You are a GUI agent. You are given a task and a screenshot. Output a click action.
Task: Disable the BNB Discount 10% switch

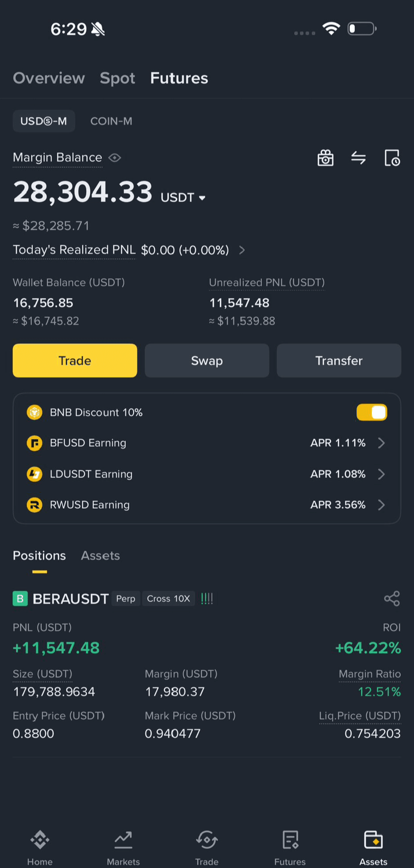371,412
